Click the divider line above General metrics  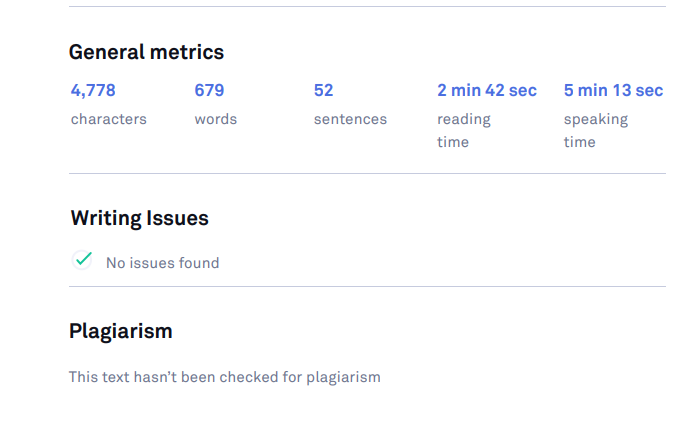(x=367, y=6)
